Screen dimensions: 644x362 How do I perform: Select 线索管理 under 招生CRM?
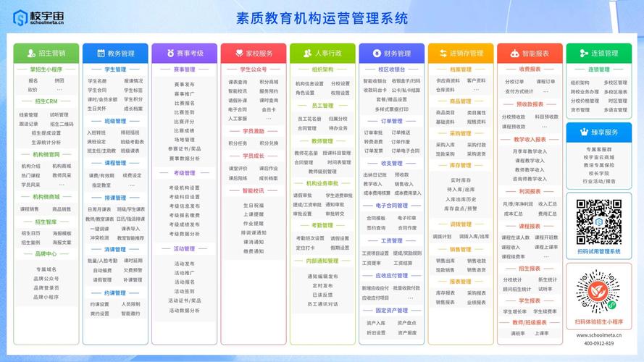point(28,115)
